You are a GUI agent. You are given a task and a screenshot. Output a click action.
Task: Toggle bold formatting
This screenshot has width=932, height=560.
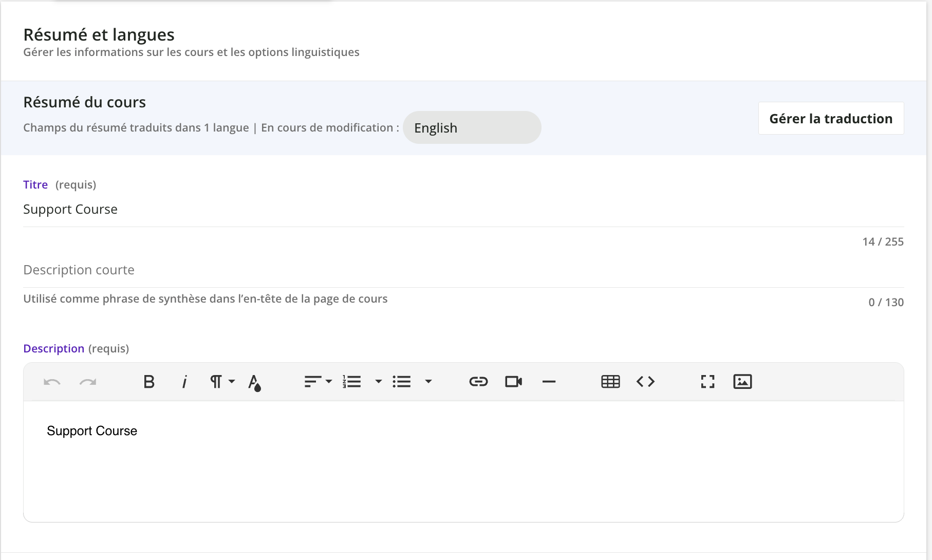tap(149, 382)
